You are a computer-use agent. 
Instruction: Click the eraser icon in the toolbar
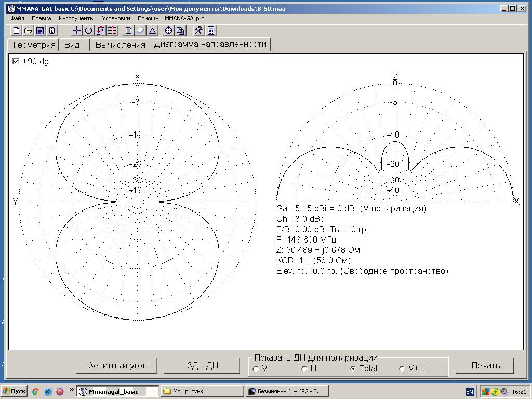tap(140, 31)
